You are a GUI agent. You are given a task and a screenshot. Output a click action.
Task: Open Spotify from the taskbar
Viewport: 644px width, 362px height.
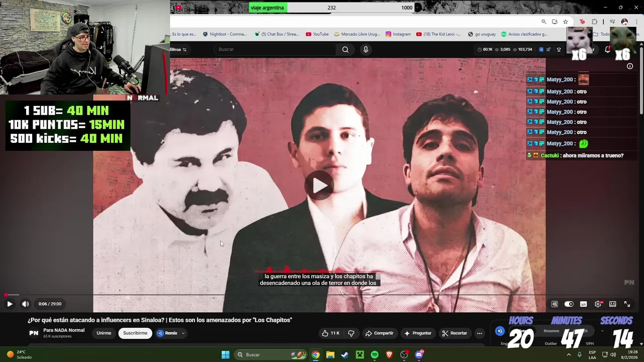(x=374, y=354)
